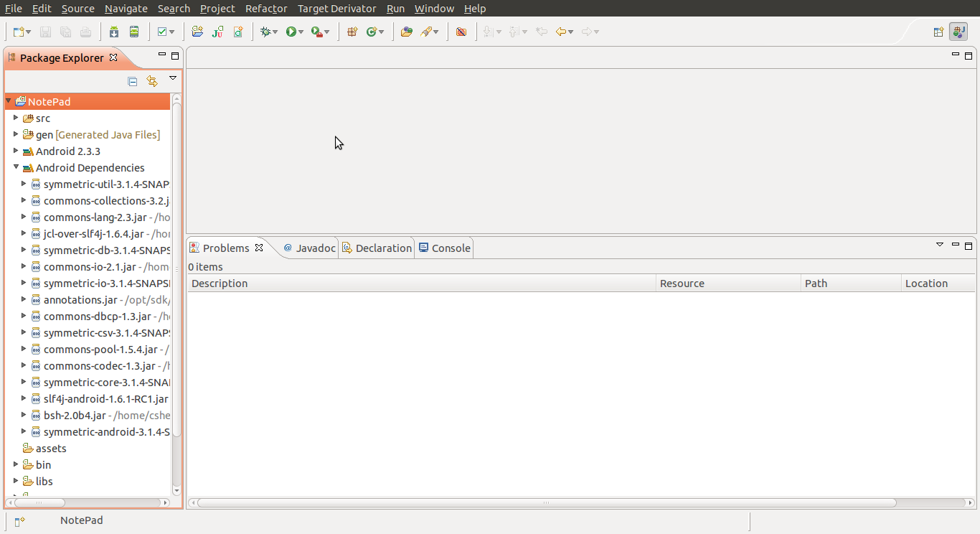Switch to the Console tab
Screen dimensions: 980x534
coord(445,248)
